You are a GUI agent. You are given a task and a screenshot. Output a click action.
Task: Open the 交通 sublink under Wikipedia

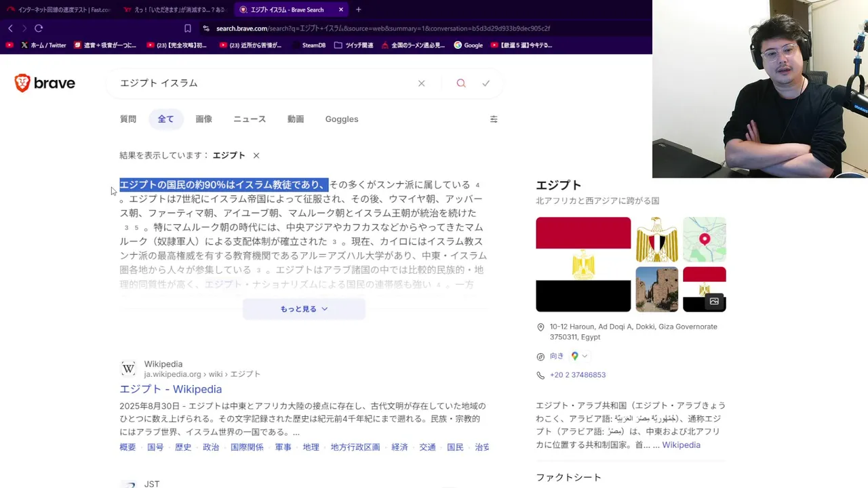click(x=427, y=447)
